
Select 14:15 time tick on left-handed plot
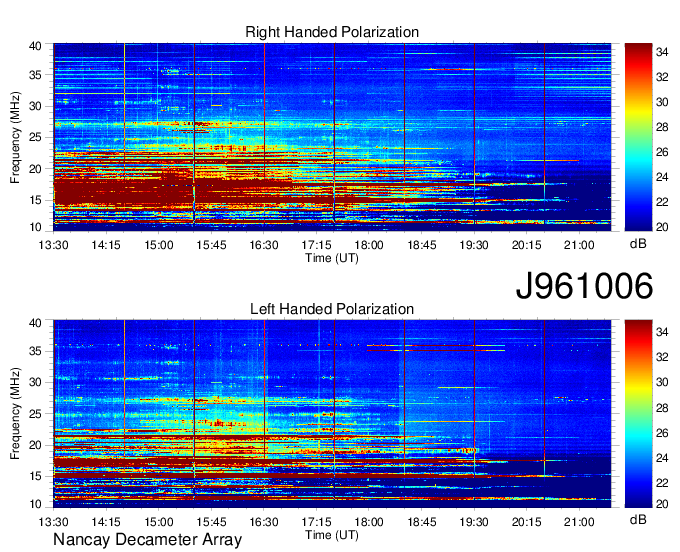106,522
